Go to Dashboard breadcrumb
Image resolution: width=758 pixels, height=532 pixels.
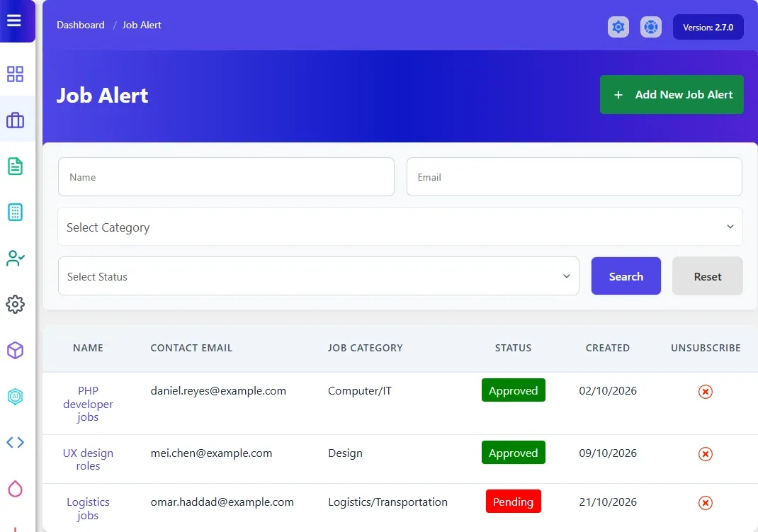click(x=80, y=25)
